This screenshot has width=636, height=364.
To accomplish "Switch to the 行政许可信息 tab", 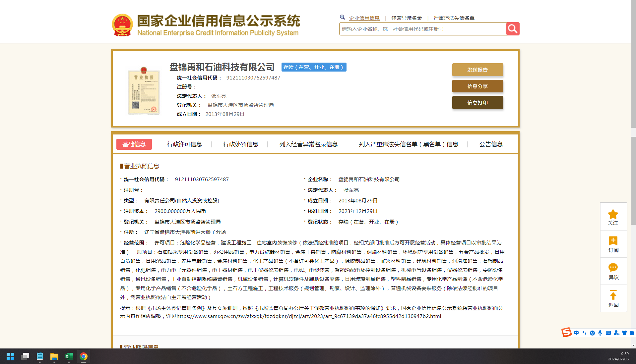I will [x=184, y=144].
